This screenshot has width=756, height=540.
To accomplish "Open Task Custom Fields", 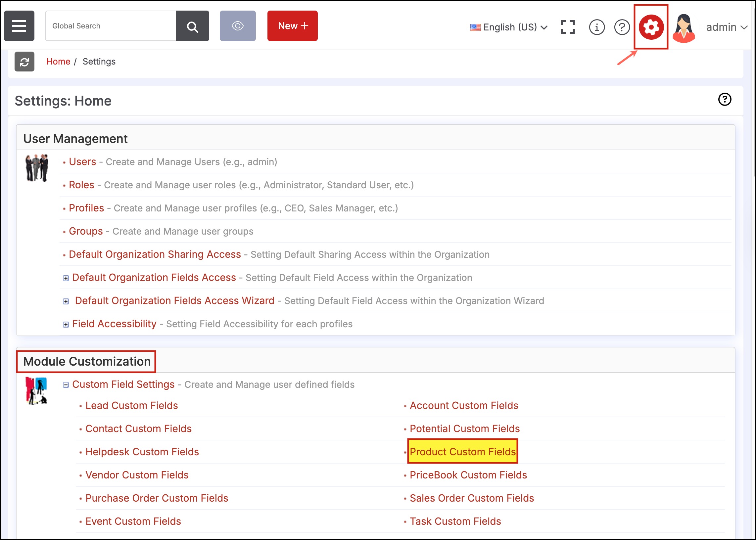I will click(x=455, y=521).
